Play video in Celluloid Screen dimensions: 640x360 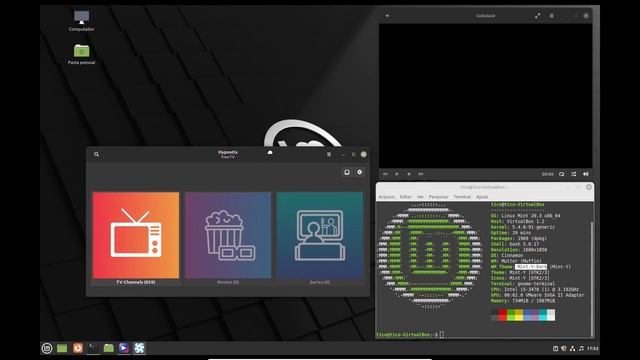[397, 174]
